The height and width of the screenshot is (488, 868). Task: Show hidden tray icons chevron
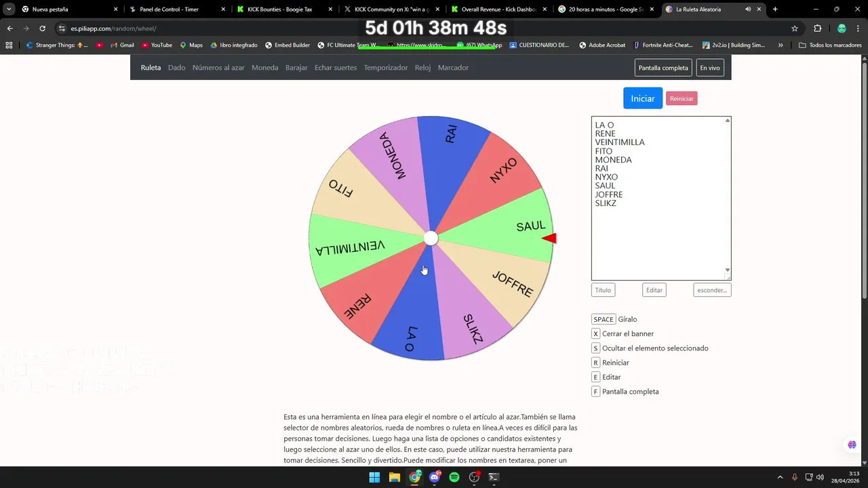pos(779,477)
